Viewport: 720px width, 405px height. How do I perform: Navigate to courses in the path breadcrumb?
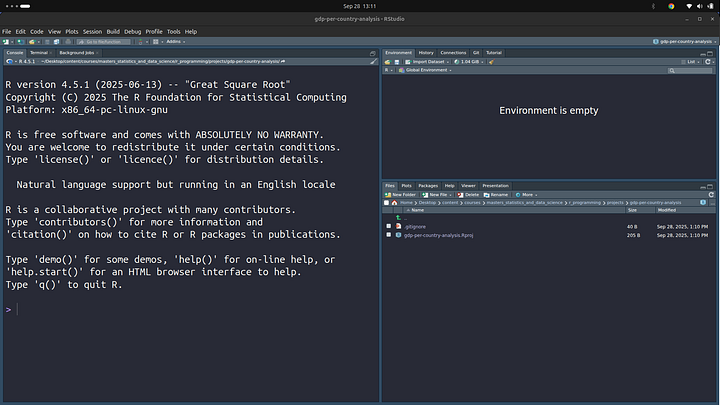(x=472, y=202)
